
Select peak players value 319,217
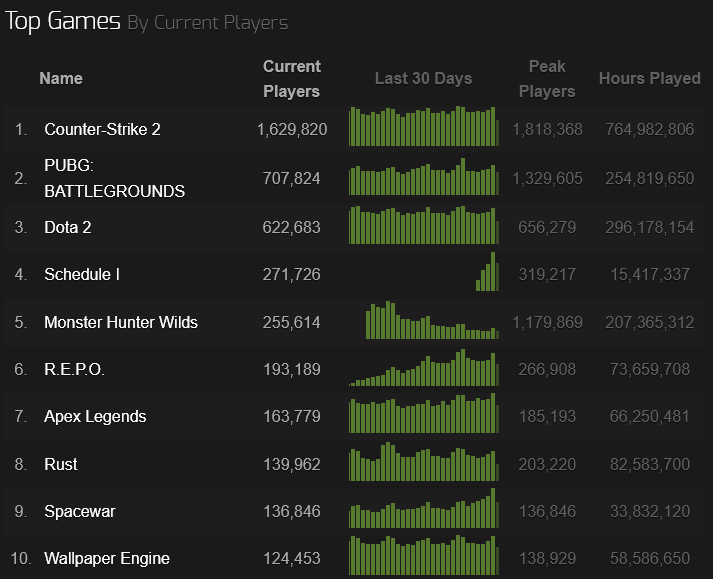547,274
